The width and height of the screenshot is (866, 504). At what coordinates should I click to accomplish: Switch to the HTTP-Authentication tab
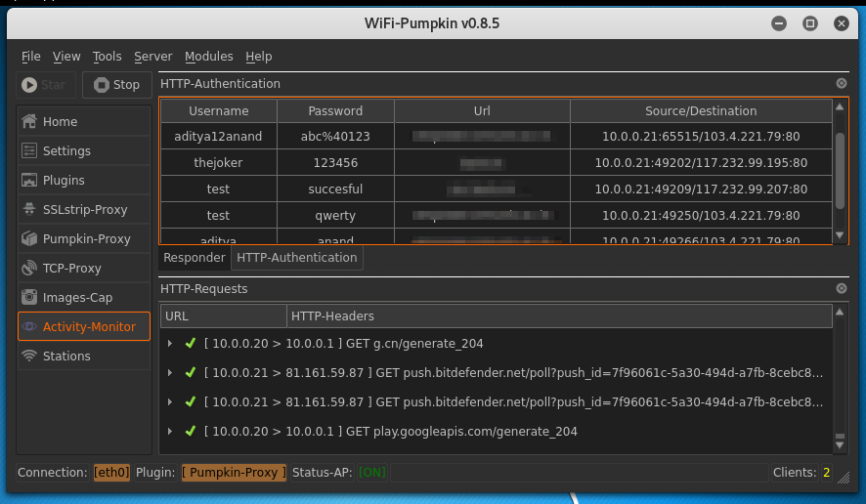pyautogui.click(x=296, y=258)
